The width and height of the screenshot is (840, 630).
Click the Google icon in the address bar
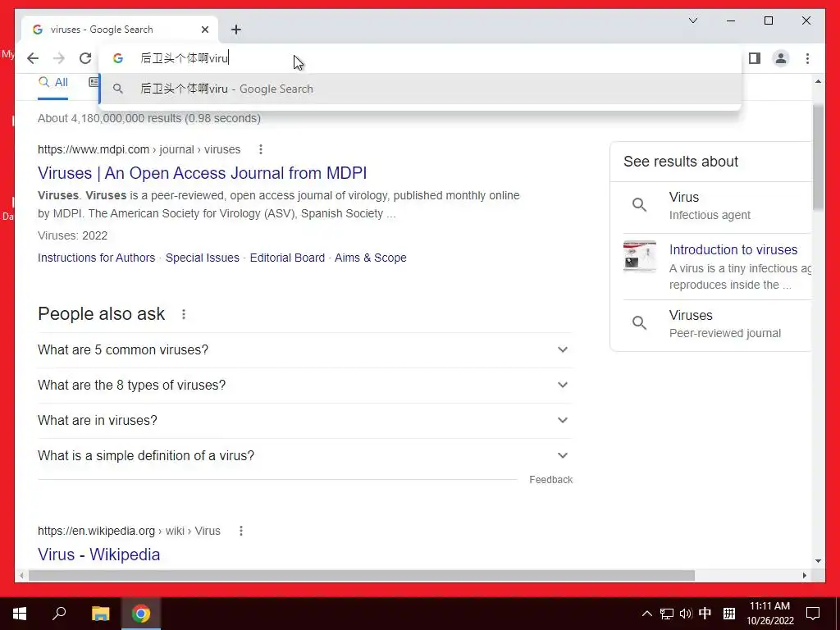coord(118,58)
